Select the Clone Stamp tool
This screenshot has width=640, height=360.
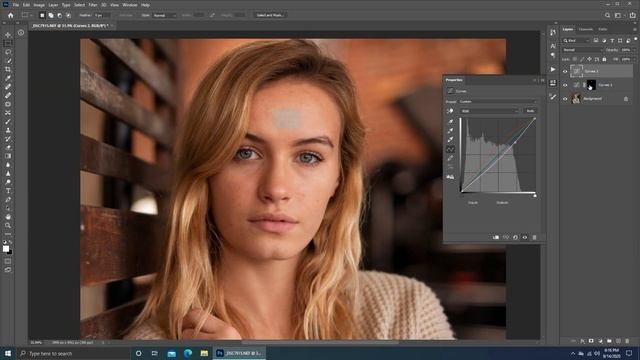(x=8, y=130)
